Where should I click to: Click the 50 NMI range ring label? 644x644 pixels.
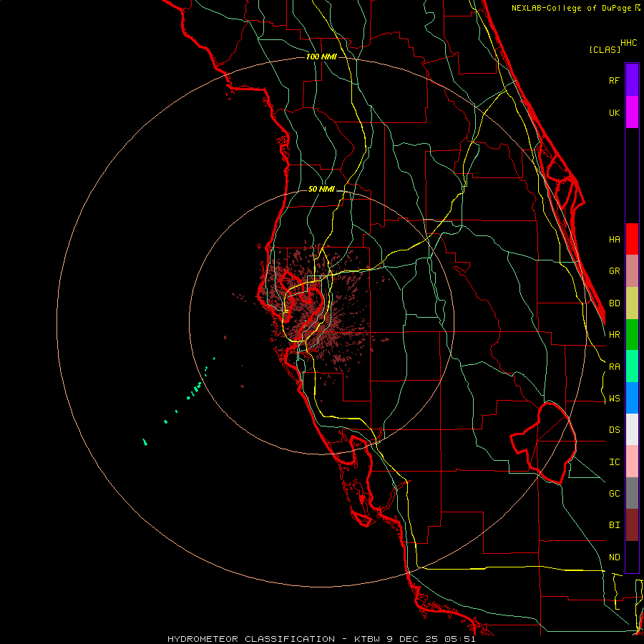click(321, 190)
